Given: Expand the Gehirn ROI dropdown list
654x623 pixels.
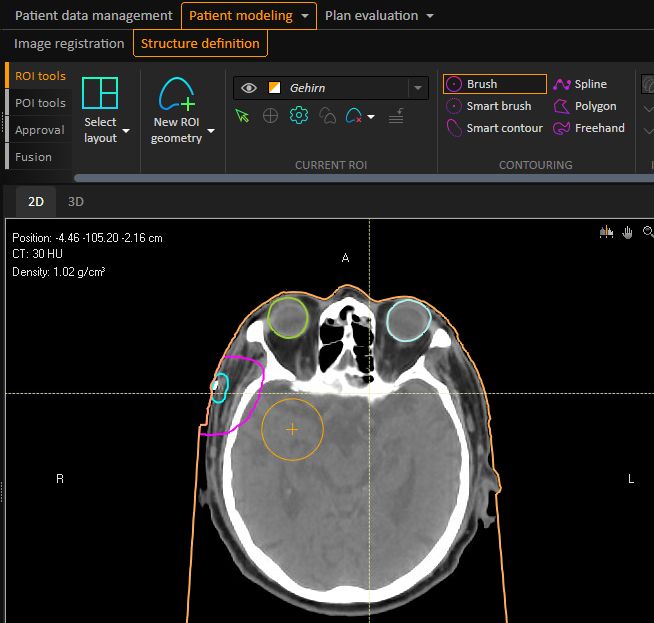Looking at the screenshot, I should 417,88.
